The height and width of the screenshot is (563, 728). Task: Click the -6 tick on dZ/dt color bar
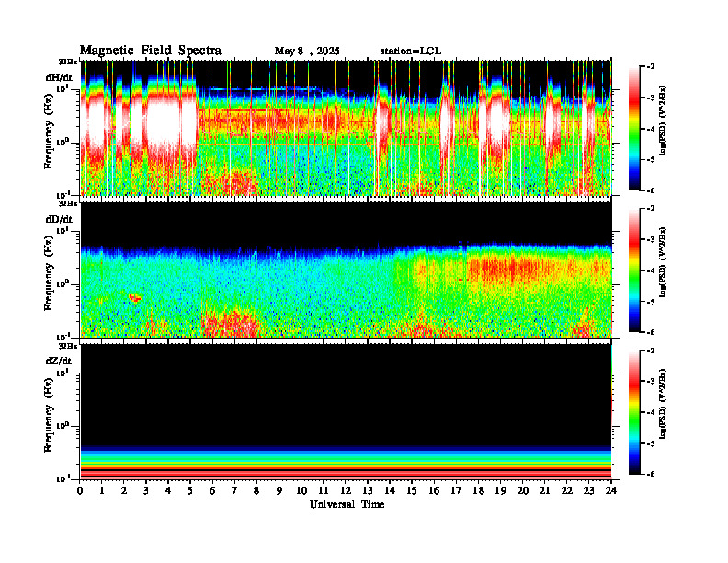pos(651,474)
